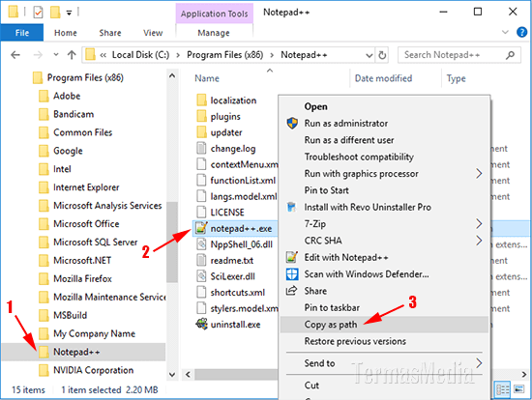Click the breadcrumb overflow chevron before Local Disk

pyautogui.click(x=103, y=55)
